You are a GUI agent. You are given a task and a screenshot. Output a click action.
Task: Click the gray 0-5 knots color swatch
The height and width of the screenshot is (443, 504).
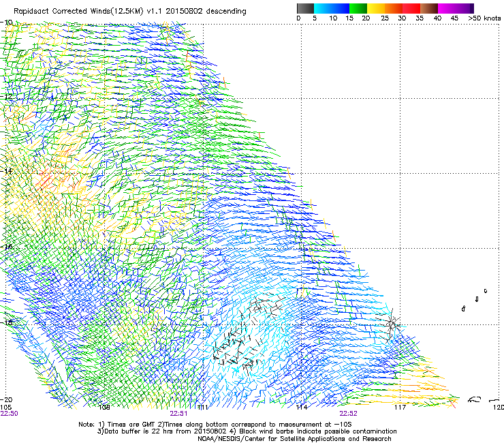click(305, 8)
